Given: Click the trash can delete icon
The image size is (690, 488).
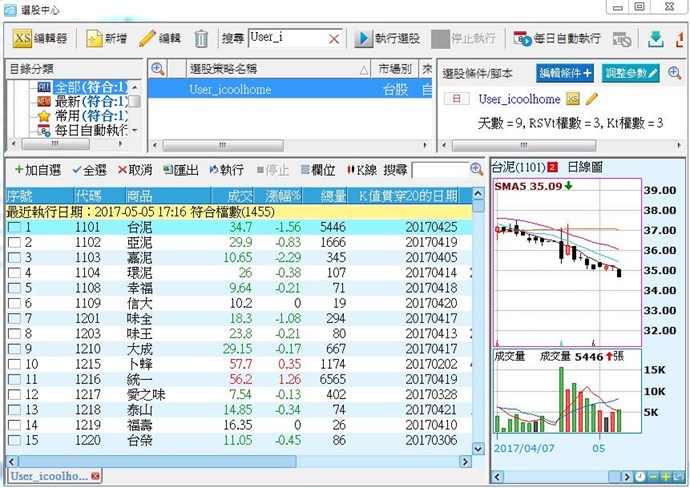Looking at the screenshot, I should (201, 39).
